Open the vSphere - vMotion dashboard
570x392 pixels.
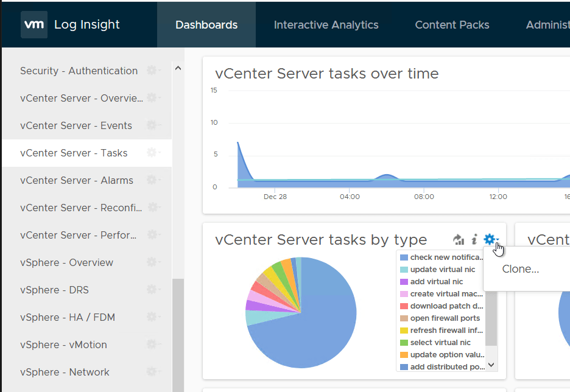coord(63,345)
